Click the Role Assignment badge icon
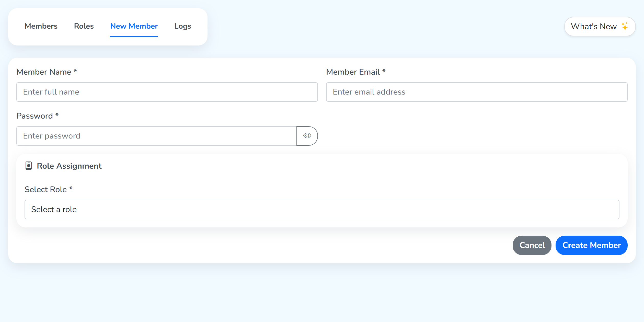 click(29, 166)
